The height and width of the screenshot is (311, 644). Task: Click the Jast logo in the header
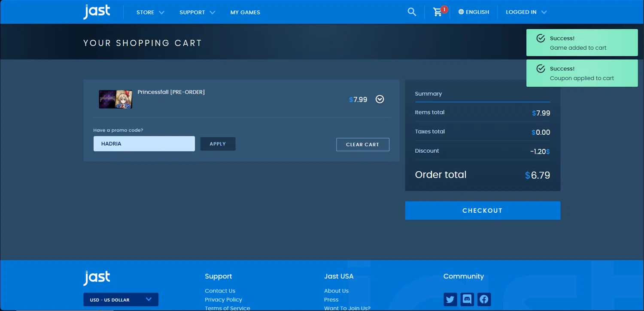97,12
